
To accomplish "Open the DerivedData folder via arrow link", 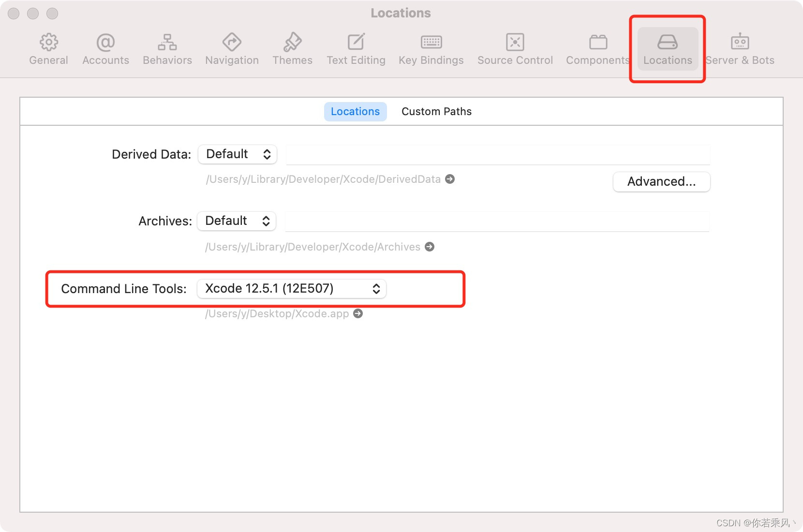I will click(450, 179).
